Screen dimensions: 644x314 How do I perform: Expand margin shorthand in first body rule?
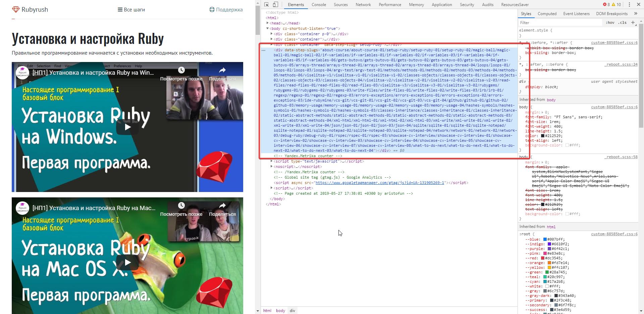pos(542,112)
